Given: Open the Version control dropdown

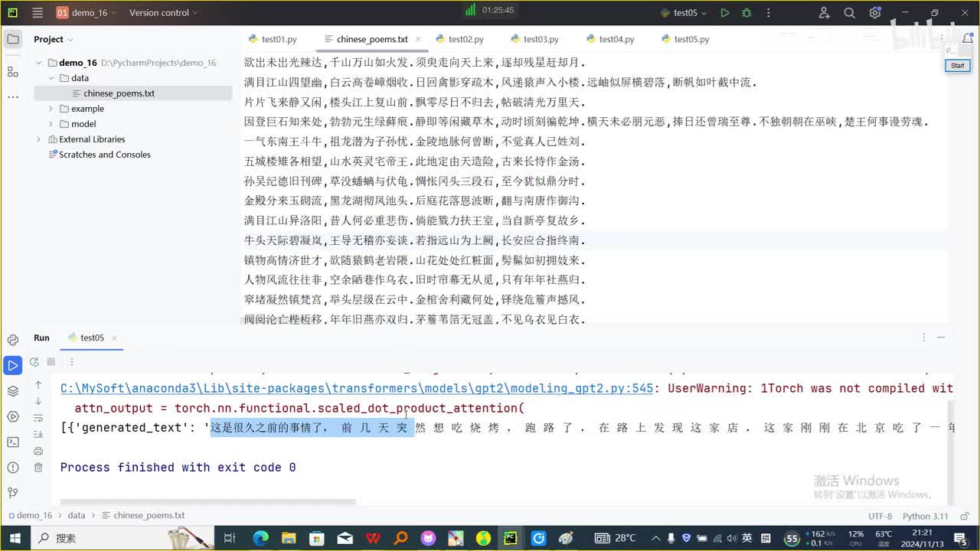Looking at the screenshot, I should [163, 13].
